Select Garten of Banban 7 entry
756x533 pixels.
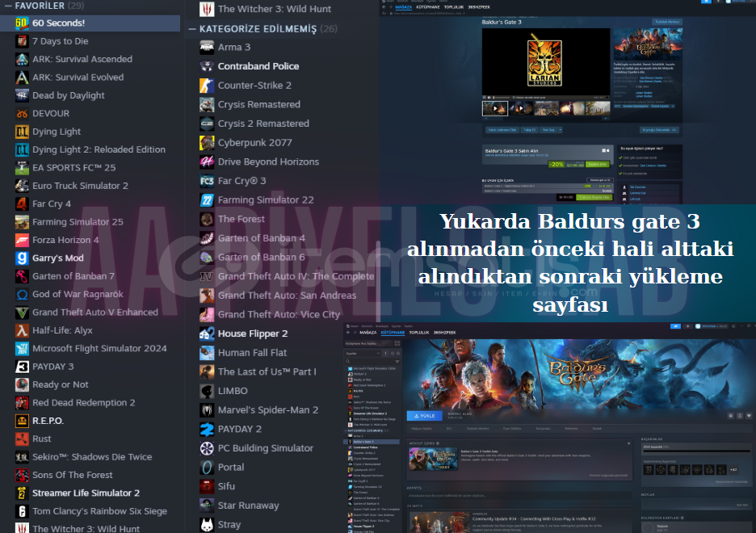click(x=73, y=276)
